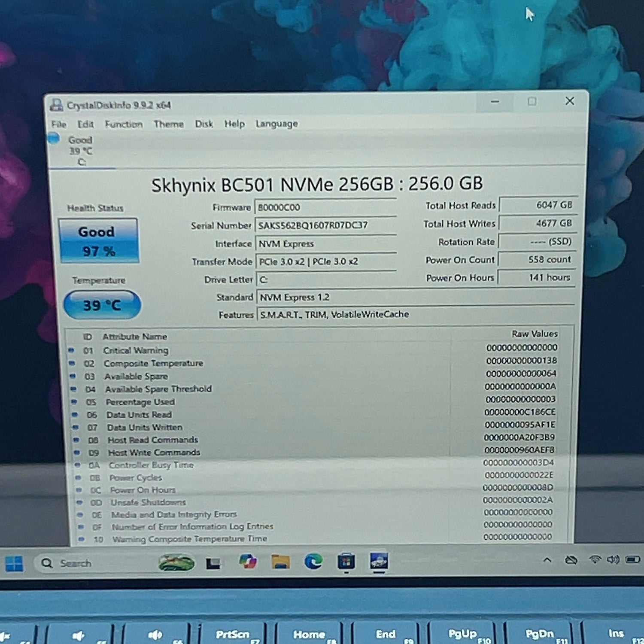Select the Data Units Written row
This screenshot has width=644, height=644.
tap(319, 426)
